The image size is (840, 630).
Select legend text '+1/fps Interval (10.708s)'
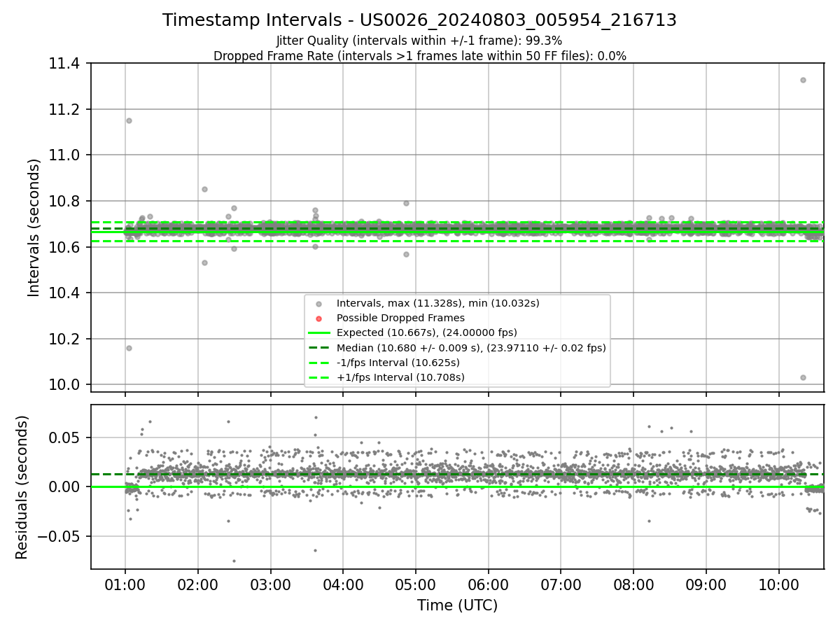[400, 377]
